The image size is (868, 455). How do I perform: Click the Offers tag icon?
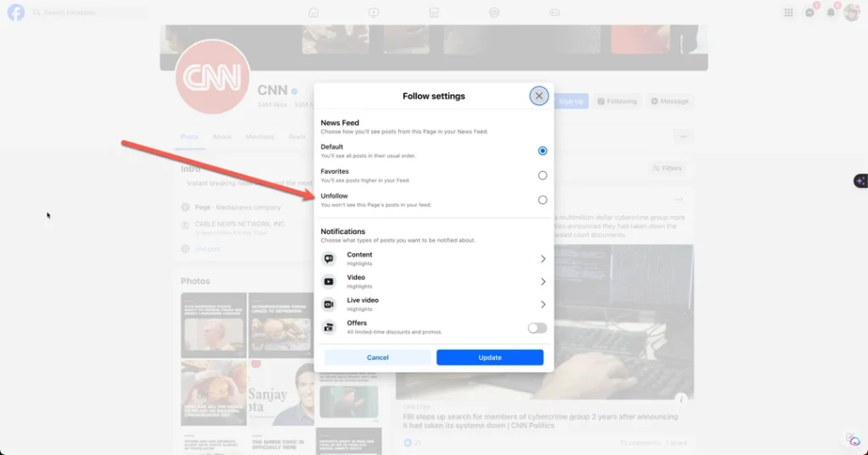(x=329, y=327)
